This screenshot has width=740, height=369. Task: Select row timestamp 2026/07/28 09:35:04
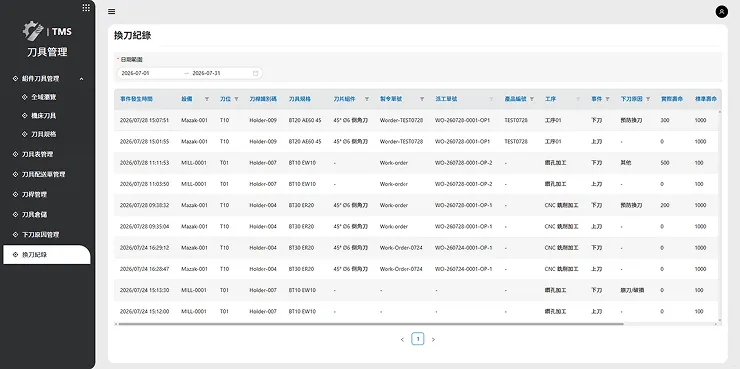tap(144, 226)
